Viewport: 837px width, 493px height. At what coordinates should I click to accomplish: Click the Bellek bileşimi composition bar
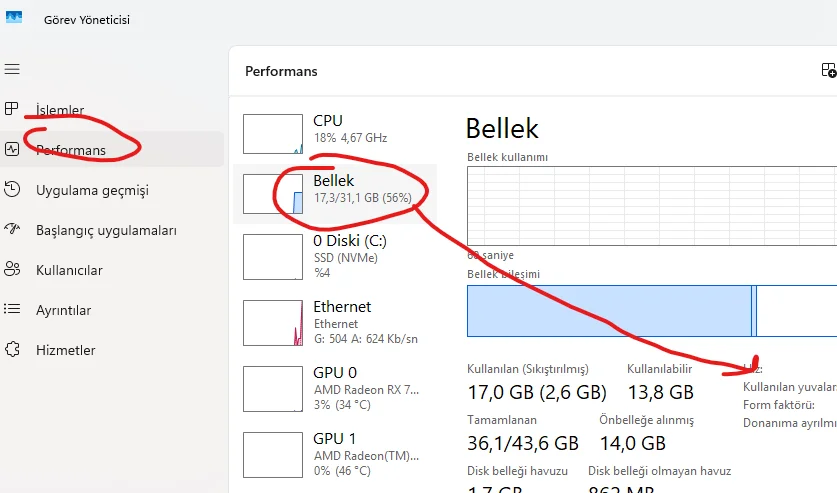[x=651, y=310]
